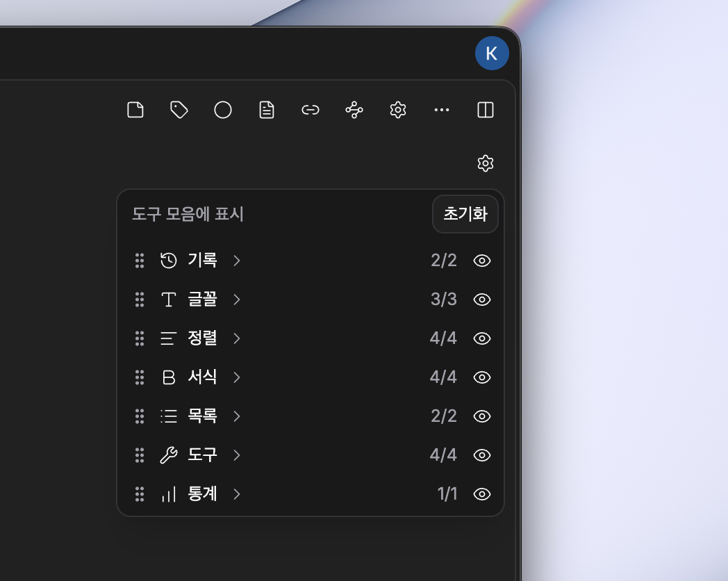Open the account menu via the K avatar
The image size is (728, 581).
pos(492,54)
